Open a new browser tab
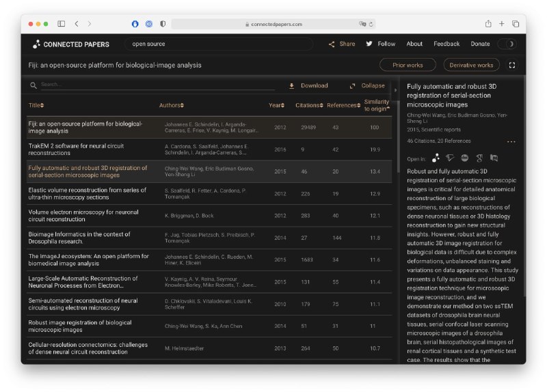 click(x=501, y=24)
